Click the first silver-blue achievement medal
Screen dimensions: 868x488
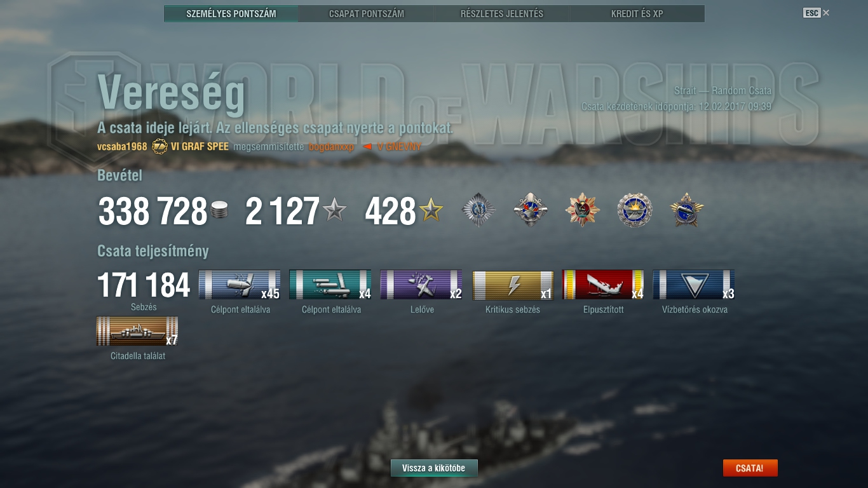478,210
